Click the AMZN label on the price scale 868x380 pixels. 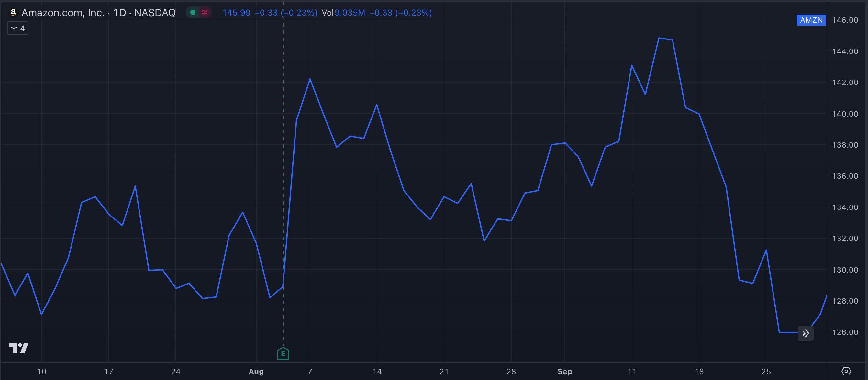click(811, 20)
